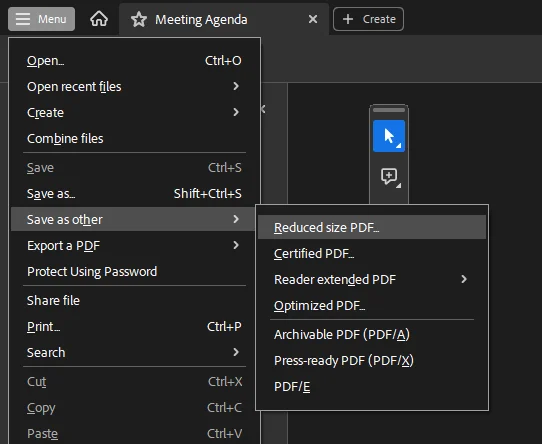This screenshot has height=444, width=542.
Task: Select Certified PDF...
Action: (x=372, y=253)
